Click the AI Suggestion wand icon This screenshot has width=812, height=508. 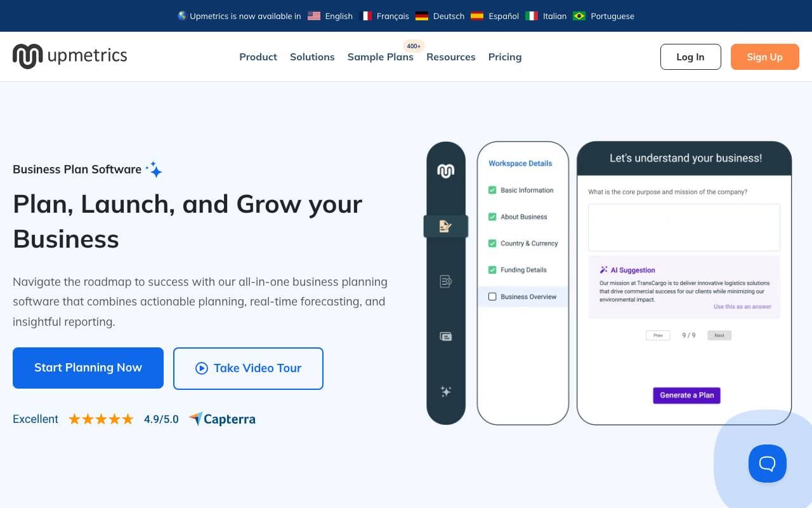click(x=604, y=270)
